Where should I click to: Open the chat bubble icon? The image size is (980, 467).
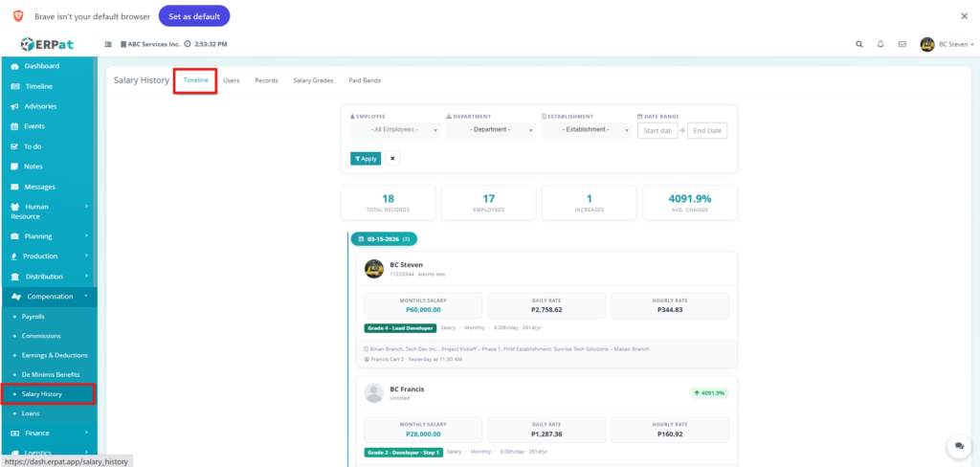point(959,446)
